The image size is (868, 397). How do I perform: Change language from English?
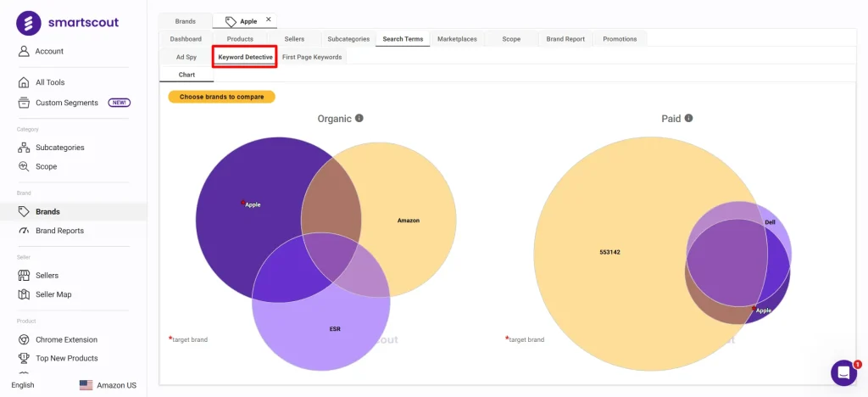[x=23, y=385]
